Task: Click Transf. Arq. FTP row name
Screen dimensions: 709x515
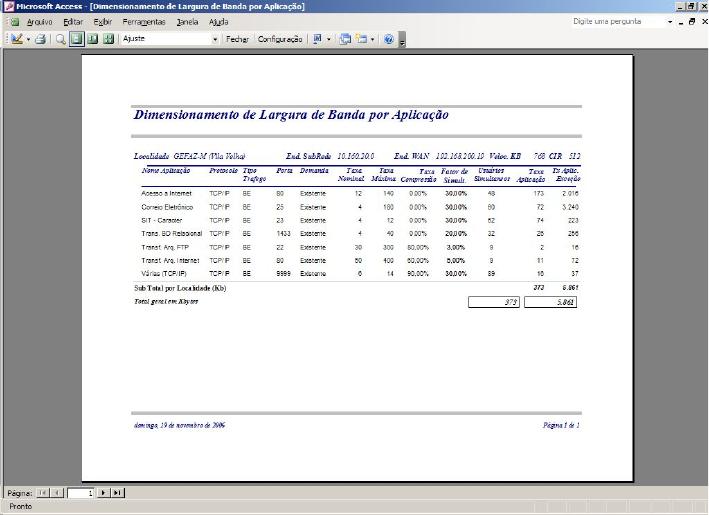Action: pos(165,247)
